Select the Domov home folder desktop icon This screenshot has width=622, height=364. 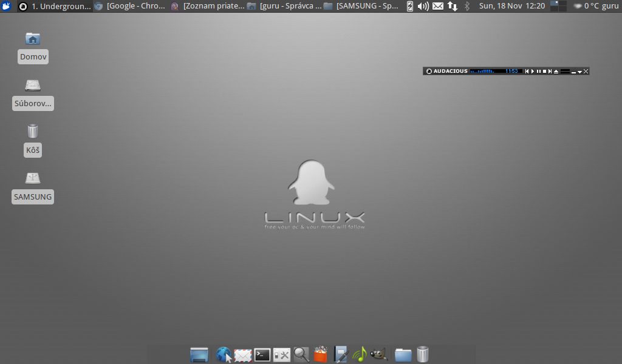[33, 47]
